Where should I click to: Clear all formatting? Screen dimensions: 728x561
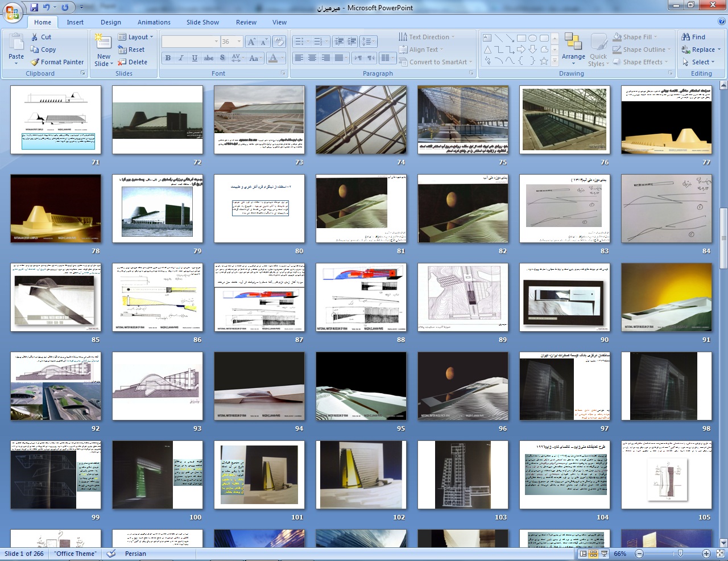tap(279, 42)
